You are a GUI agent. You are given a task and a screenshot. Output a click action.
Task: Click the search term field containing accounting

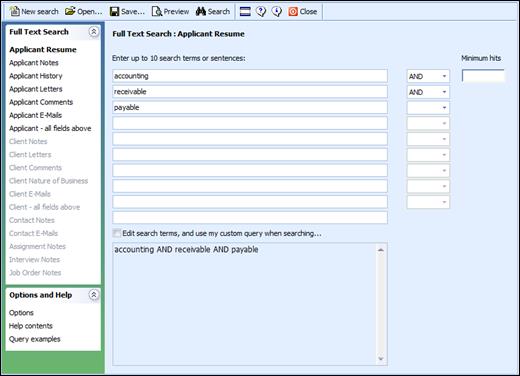tap(250, 76)
